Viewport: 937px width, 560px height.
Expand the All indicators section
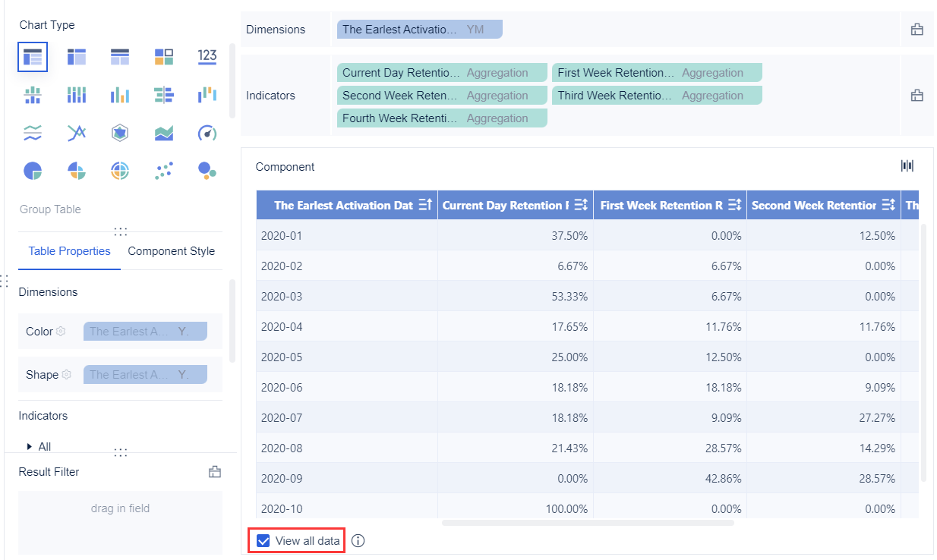point(31,446)
